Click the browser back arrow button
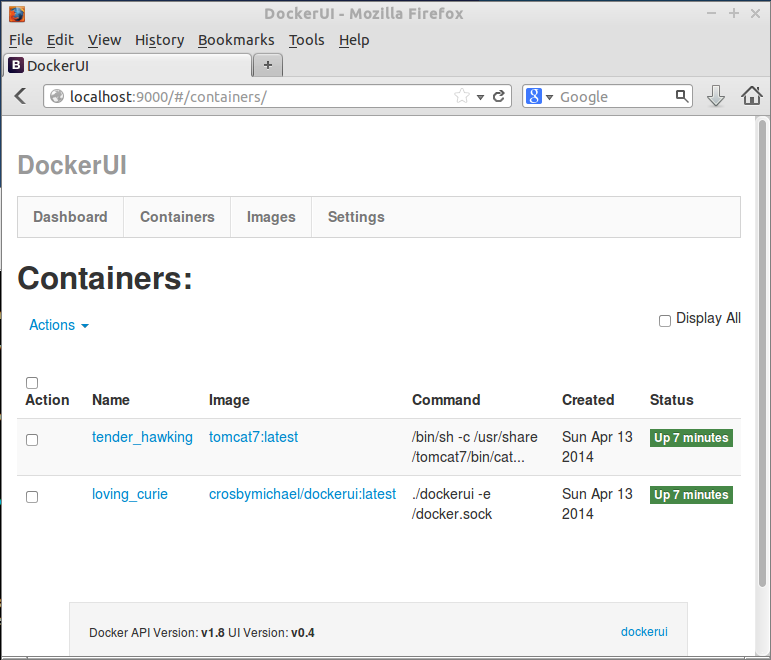 click(20, 96)
